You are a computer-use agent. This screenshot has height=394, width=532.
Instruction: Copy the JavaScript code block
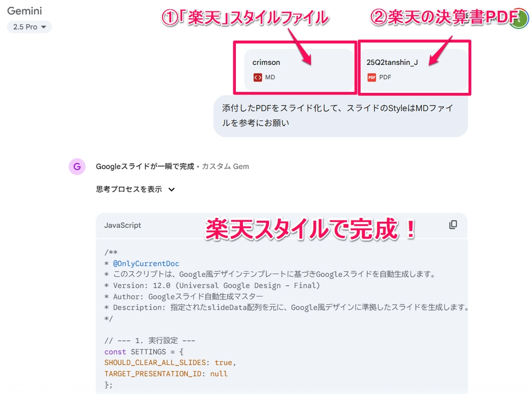click(453, 225)
